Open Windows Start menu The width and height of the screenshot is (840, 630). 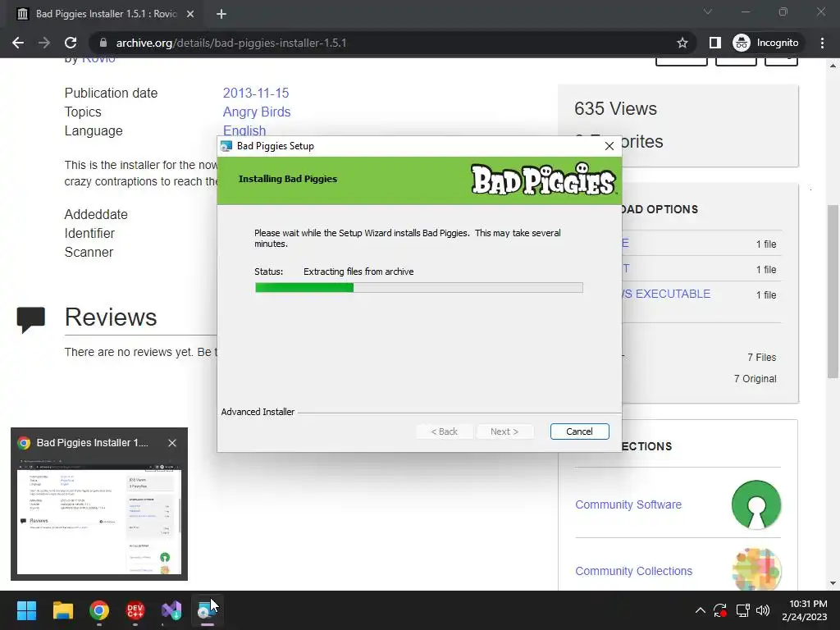(x=26, y=610)
